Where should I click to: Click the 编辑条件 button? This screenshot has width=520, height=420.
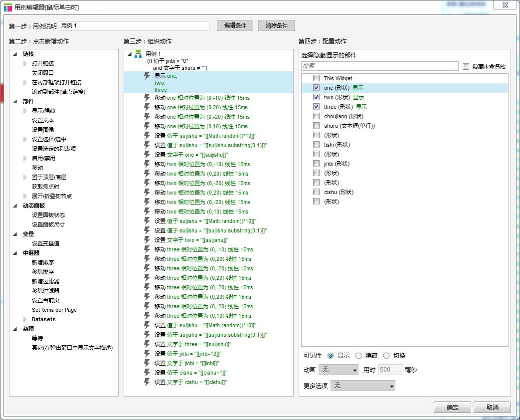(x=235, y=25)
